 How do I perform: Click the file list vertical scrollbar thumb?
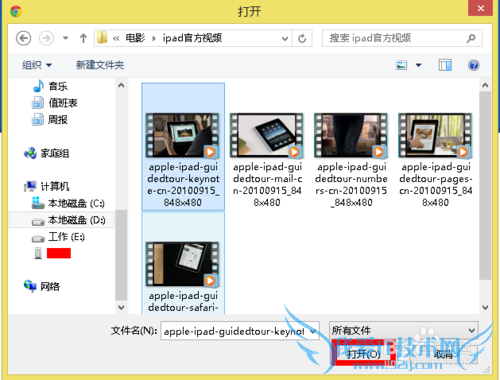coord(485,186)
